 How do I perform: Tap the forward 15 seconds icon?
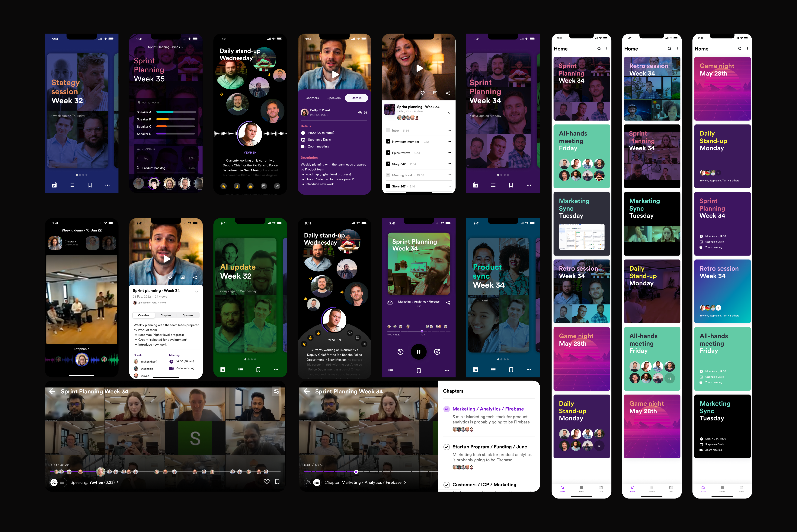pyautogui.click(x=437, y=352)
